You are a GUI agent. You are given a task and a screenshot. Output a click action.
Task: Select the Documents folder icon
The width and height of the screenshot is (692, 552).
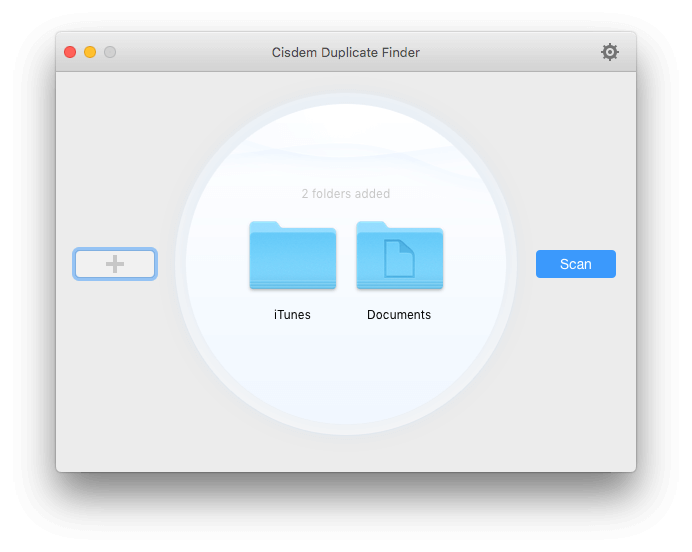(400, 255)
